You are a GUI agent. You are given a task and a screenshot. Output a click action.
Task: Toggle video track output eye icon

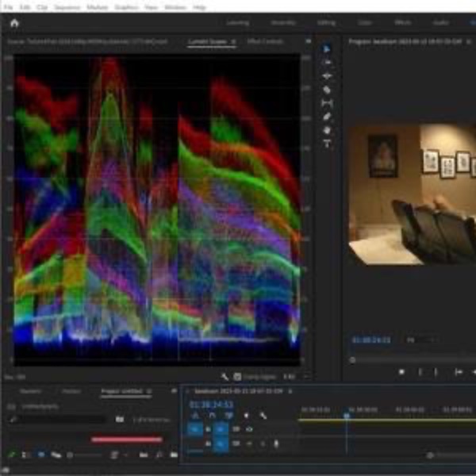point(249,429)
